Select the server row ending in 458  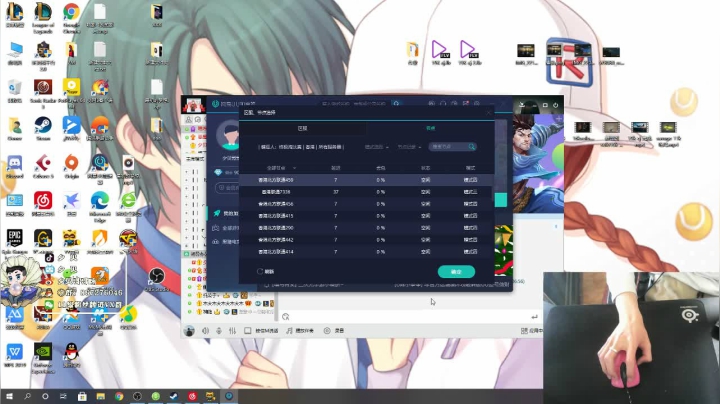pos(366,180)
